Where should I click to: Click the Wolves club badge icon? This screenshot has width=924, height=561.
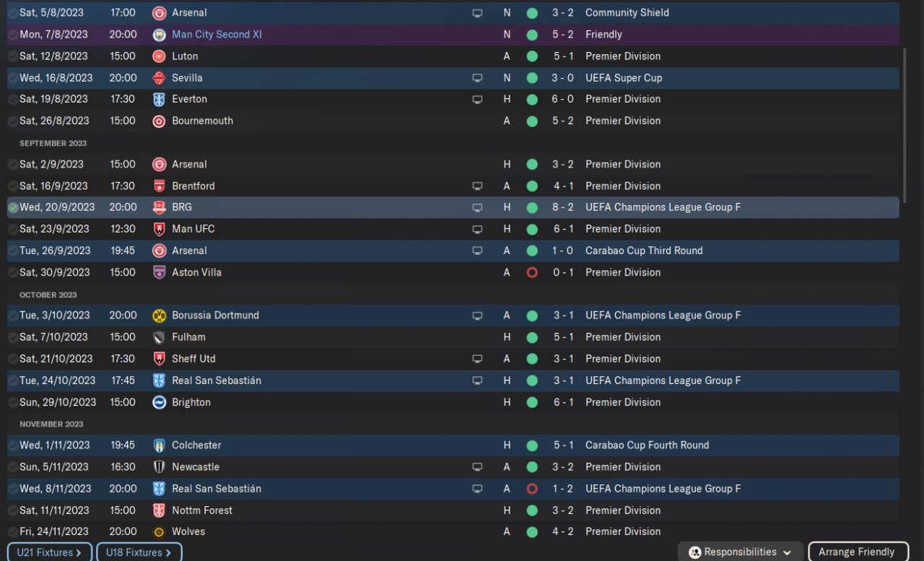tap(160, 531)
